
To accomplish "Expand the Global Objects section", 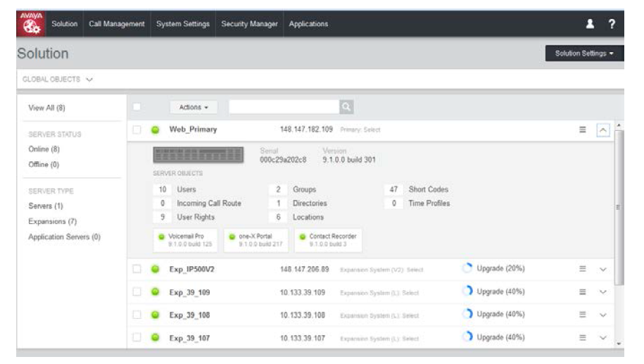I will click(x=58, y=80).
